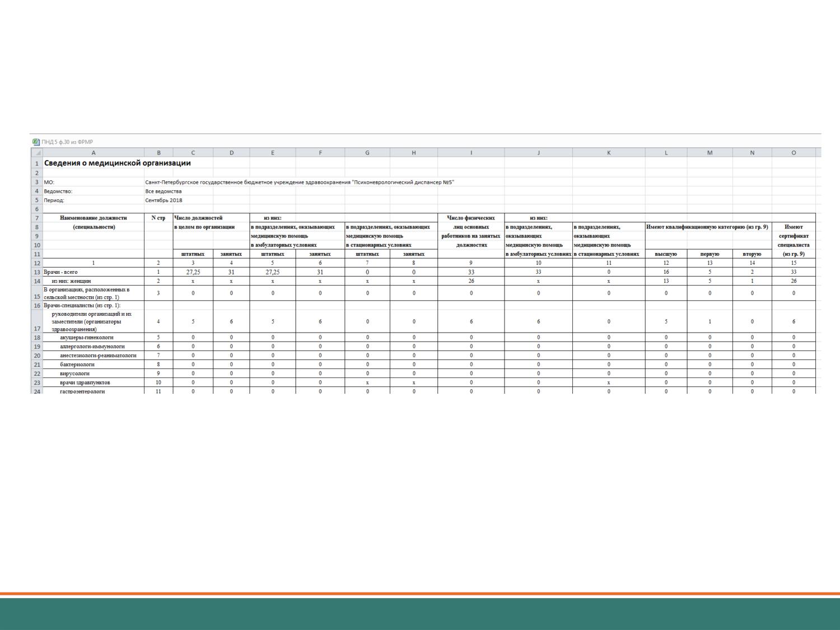840x630 pixels.
Task: Select row header 13
Action: click(37, 272)
